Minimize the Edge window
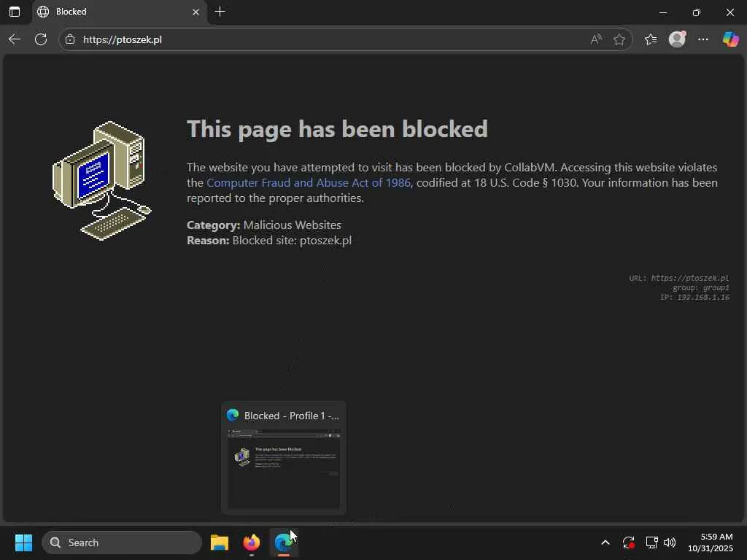 pyautogui.click(x=662, y=12)
